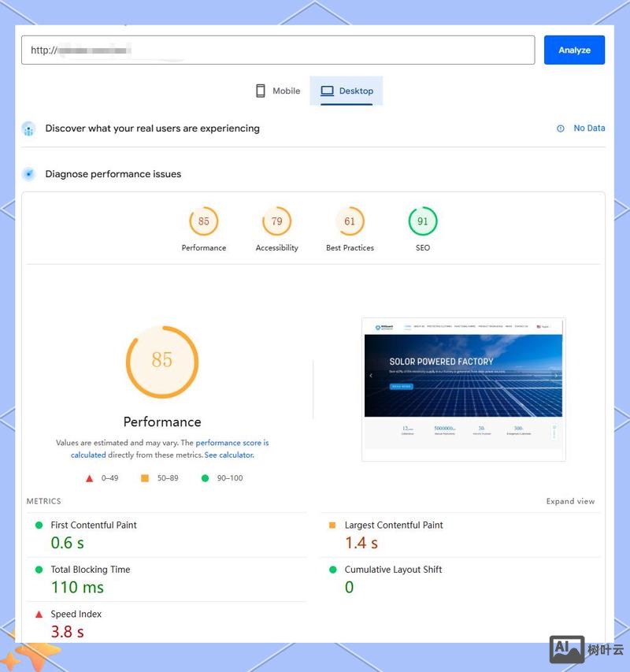Click the Speed Index red triangle indicator
Image resolution: width=630 pixels, height=672 pixels.
coord(39,614)
